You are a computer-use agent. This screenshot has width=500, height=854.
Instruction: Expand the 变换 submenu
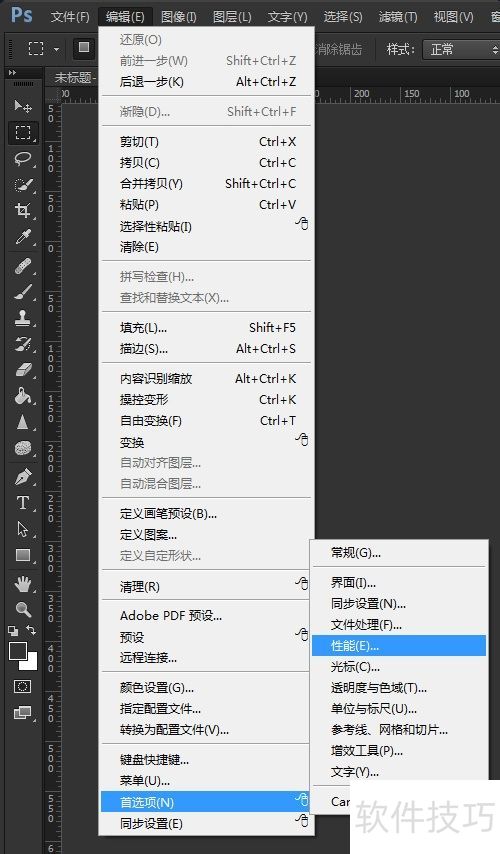tap(207, 442)
